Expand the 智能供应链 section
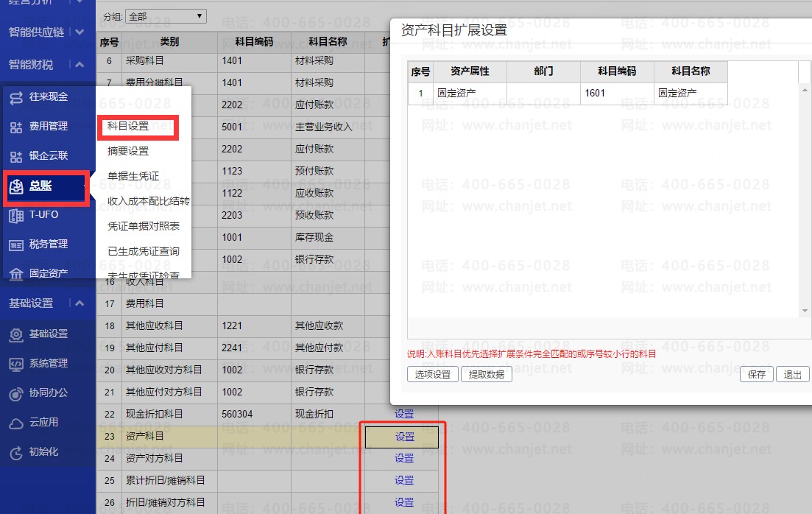This screenshot has width=812, height=514. pos(80,32)
